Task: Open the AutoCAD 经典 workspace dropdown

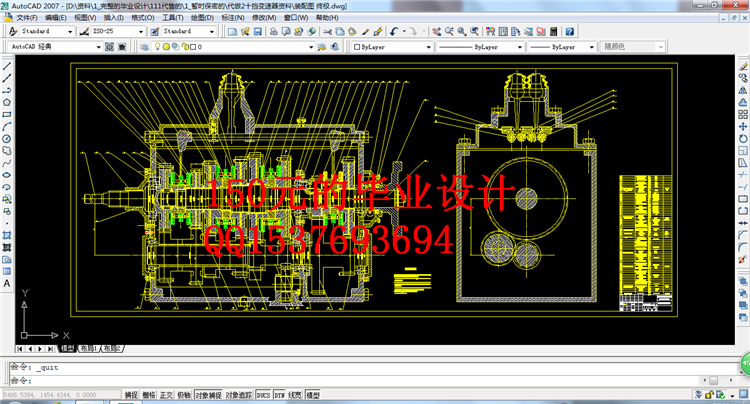Action: [x=99, y=47]
